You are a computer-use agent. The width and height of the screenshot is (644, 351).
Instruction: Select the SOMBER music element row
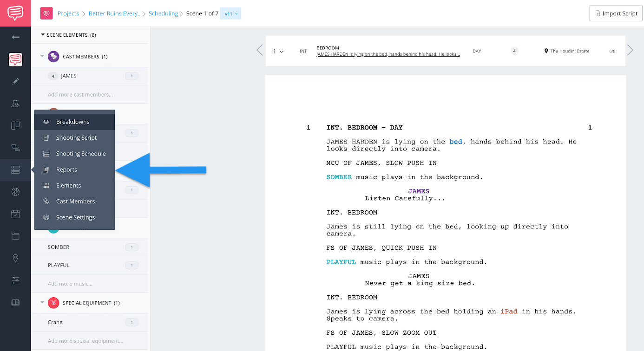tap(89, 247)
